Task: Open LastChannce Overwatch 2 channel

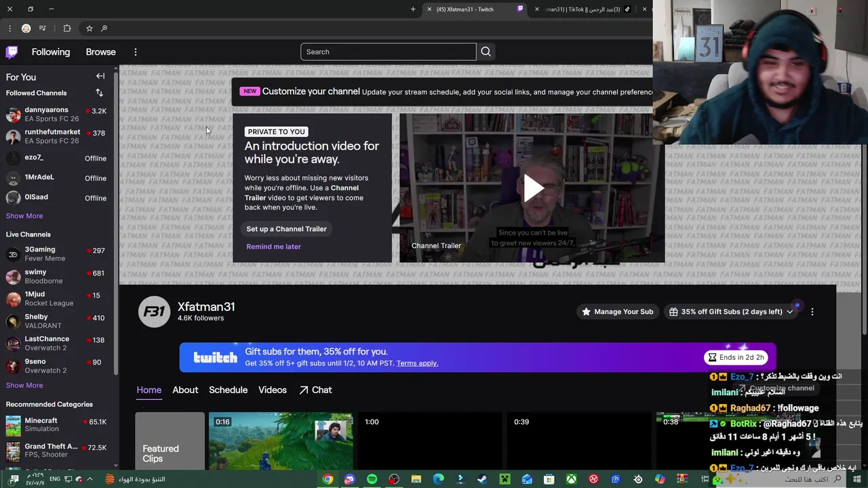Action: [x=57, y=343]
